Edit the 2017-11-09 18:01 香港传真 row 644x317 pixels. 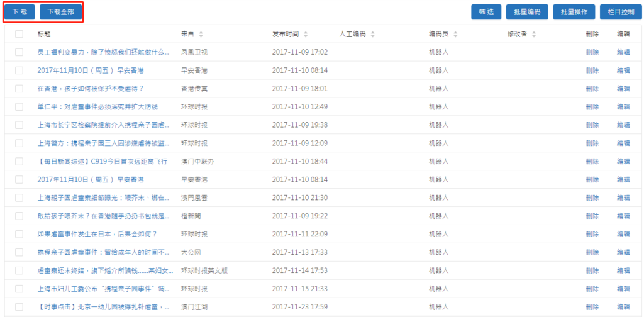pyautogui.click(x=623, y=89)
